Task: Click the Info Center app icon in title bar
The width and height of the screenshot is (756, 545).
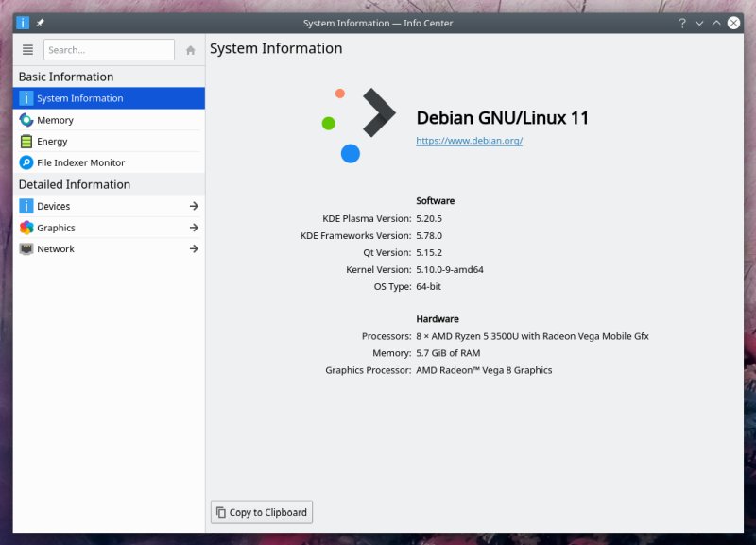Action: point(23,23)
